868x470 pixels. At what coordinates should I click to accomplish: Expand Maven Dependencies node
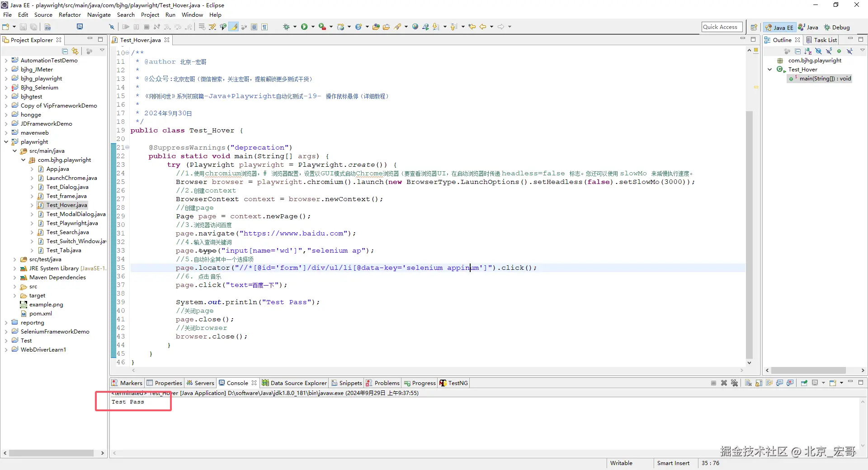click(14, 277)
